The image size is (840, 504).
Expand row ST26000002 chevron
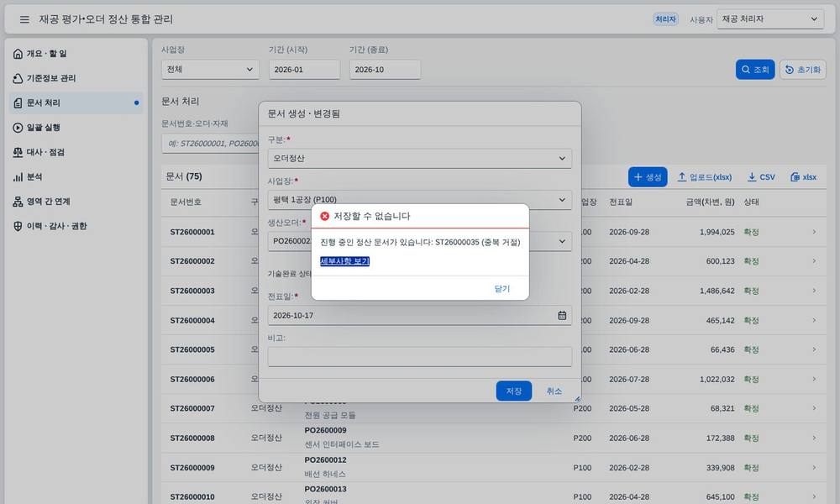pyautogui.click(x=814, y=261)
